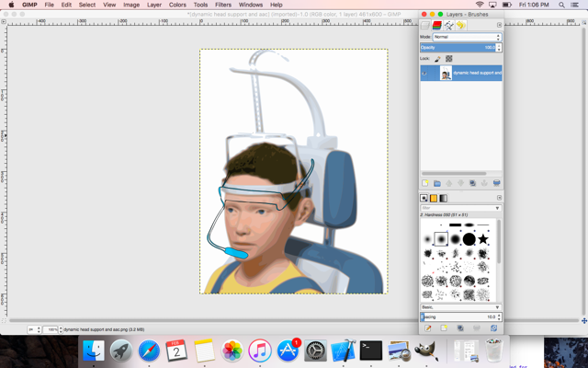Screen dimensions: 588x368
Task: Delete the selected brush
Action: click(x=477, y=328)
